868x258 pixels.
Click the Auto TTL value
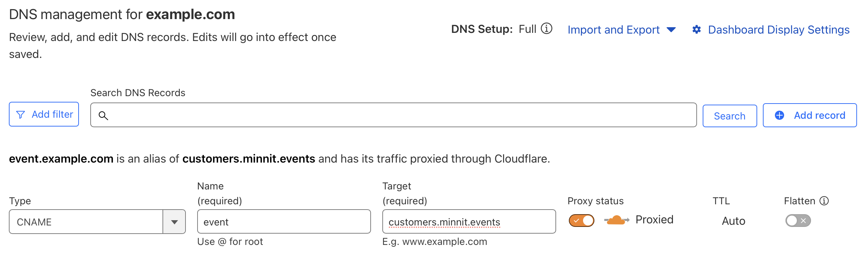pos(733,221)
